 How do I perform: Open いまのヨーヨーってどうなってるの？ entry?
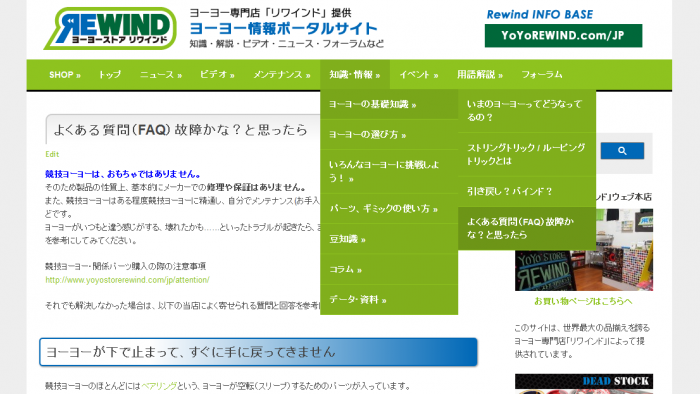(527, 111)
